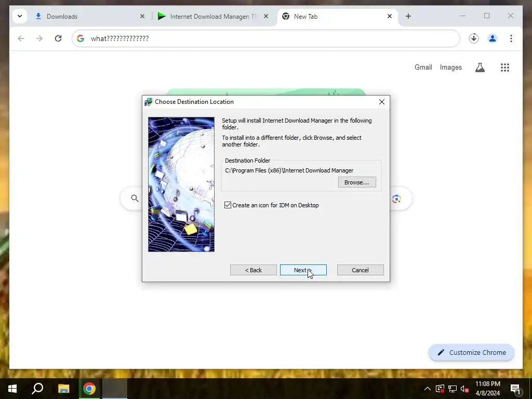Image resolution: width=532 pixels, height=399 pixels.
Task: Open the Images link
Action: tap(450, 67)
